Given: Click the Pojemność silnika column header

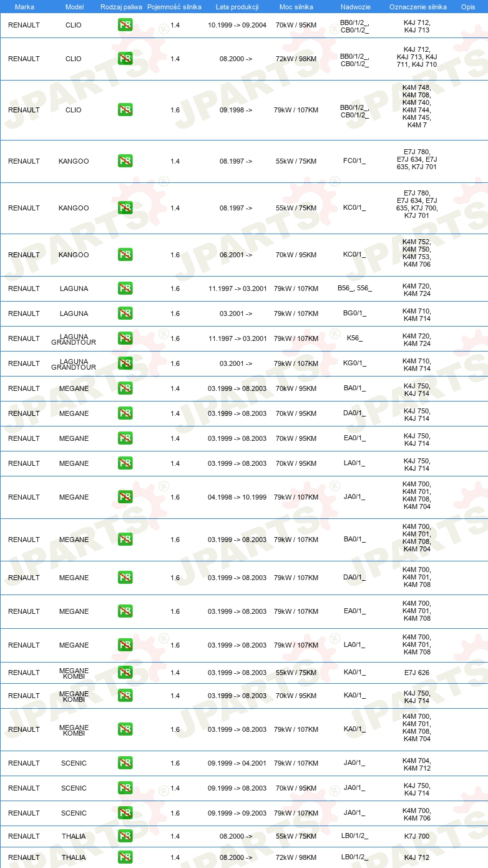Looking at the screenshot, I should pyautogui.click(x=174, y=7).
